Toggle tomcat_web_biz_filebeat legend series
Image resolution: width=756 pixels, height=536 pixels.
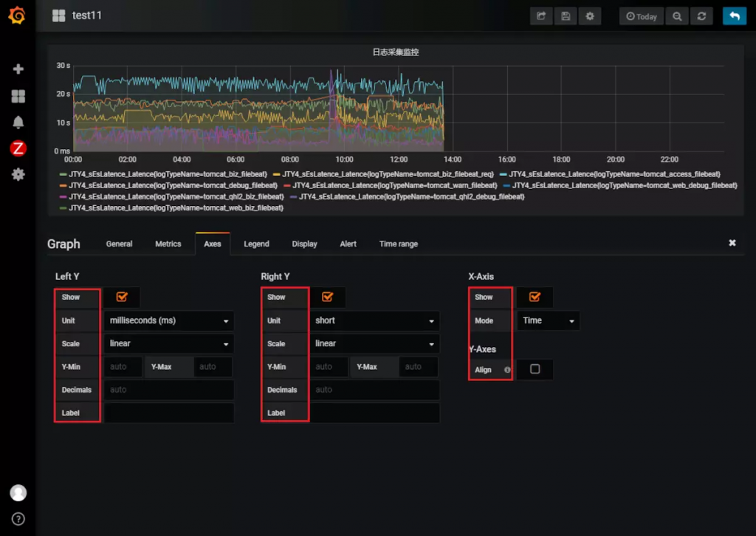(176, 207)
